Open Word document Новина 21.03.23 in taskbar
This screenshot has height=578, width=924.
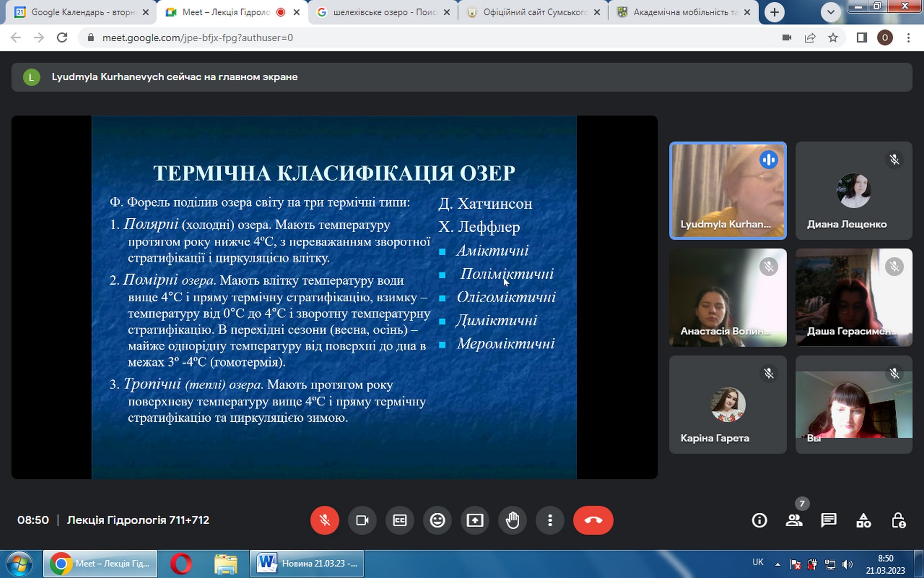(x=307, y=564)
